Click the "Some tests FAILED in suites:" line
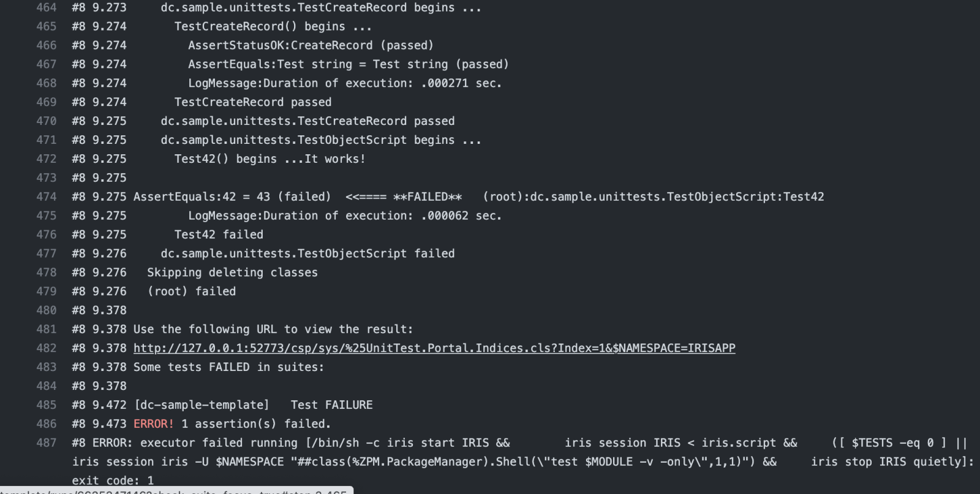This screenshot has width=980, height=494. coord(228,367)
